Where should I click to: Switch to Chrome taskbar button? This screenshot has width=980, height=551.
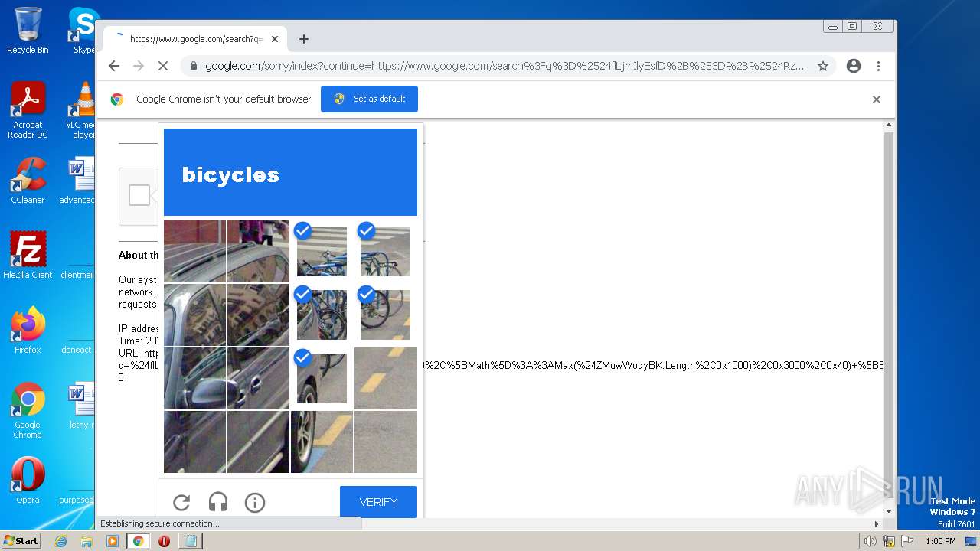138,541
